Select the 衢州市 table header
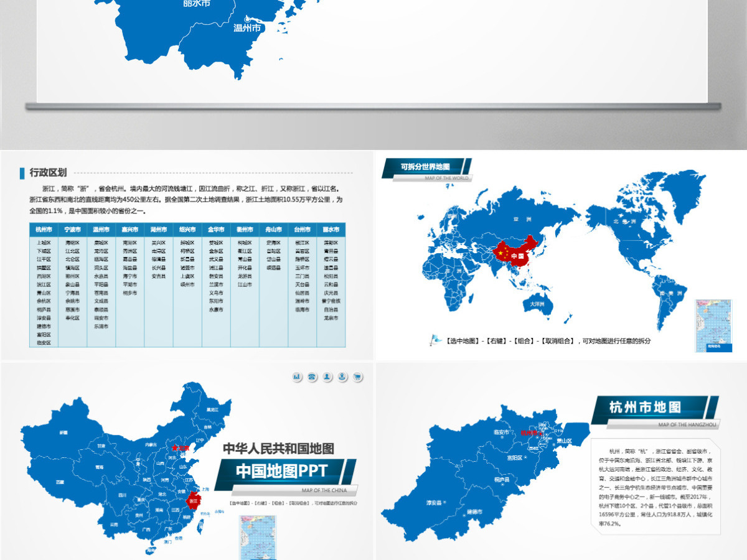Image resolution: width=747 pixels, height=560 pixels. 245,229
